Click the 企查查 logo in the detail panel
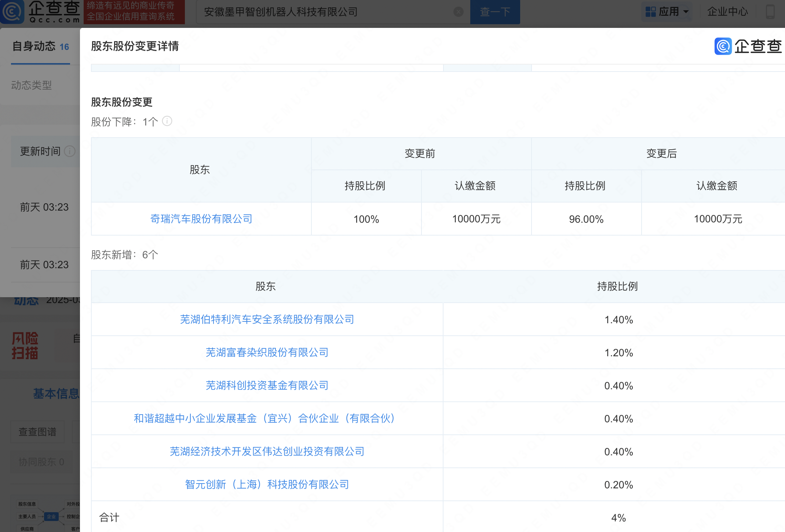 (748, 46)
